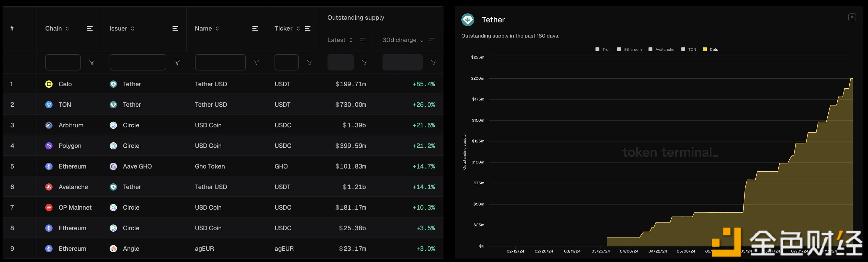Open Ticker column menu icon
The height and width of the screenshot is (262, 868).
[x=308, y=29]
